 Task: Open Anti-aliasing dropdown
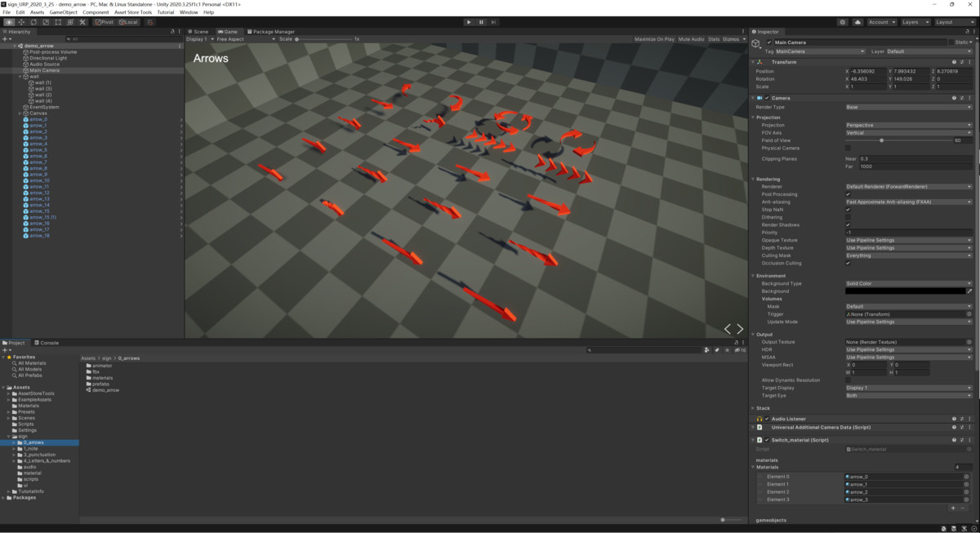point(908,202)
